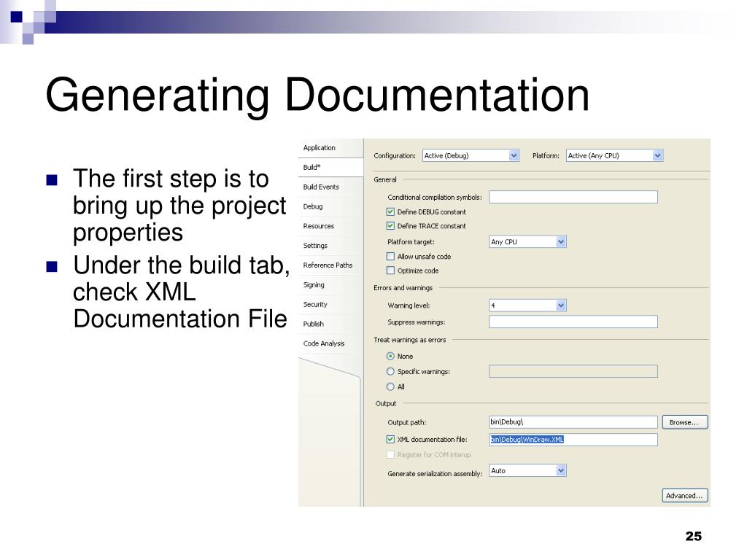Screen dimensions: 747x560
Task: Select the Reference Paths tab
Action: click(330, 265)
